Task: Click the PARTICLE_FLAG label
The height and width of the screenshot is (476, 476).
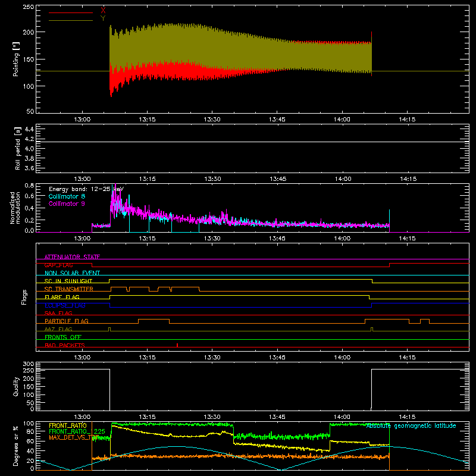Action: pos(67,321)
